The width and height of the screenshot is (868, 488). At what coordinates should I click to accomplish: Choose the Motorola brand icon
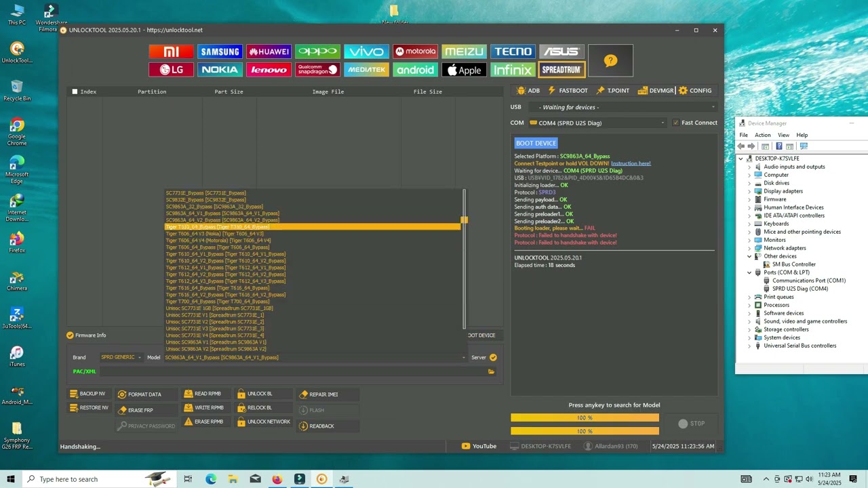tap(415, 52)
